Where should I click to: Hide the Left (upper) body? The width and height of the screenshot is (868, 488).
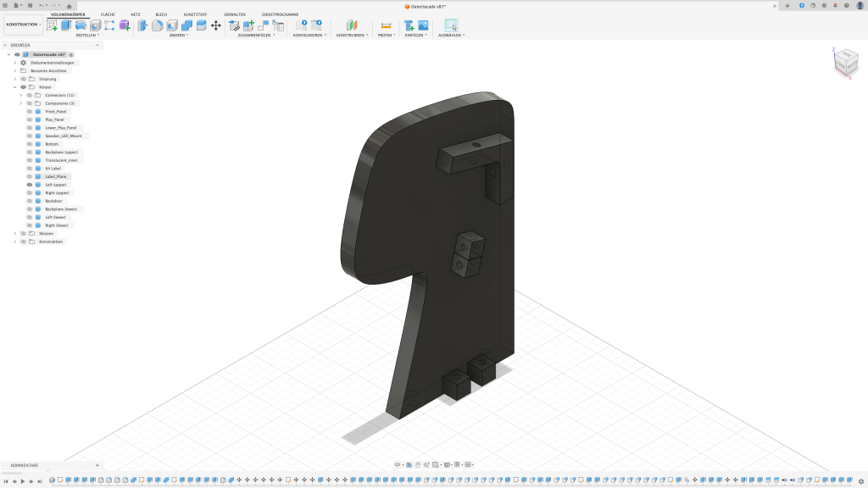tap(30, 185)
